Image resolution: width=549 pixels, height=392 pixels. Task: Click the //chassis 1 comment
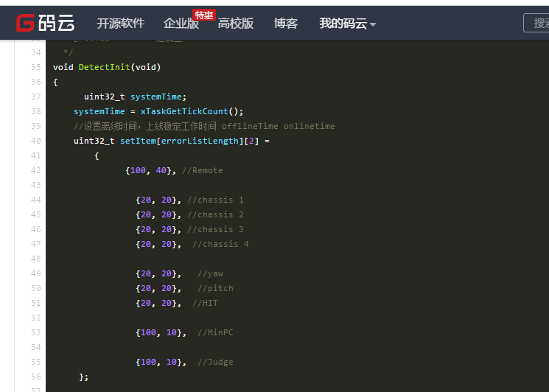pos(215,200)
